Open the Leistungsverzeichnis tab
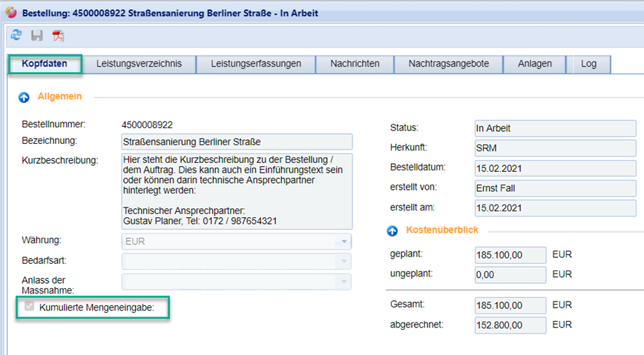The height and width of the screenshot is (355, 644). (x=139, y=64)
